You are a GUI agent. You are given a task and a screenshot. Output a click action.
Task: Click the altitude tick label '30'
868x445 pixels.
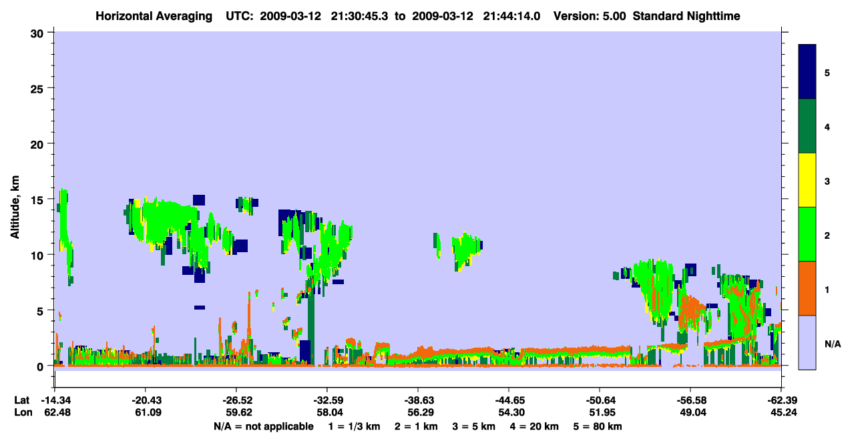tap(39, 33)
